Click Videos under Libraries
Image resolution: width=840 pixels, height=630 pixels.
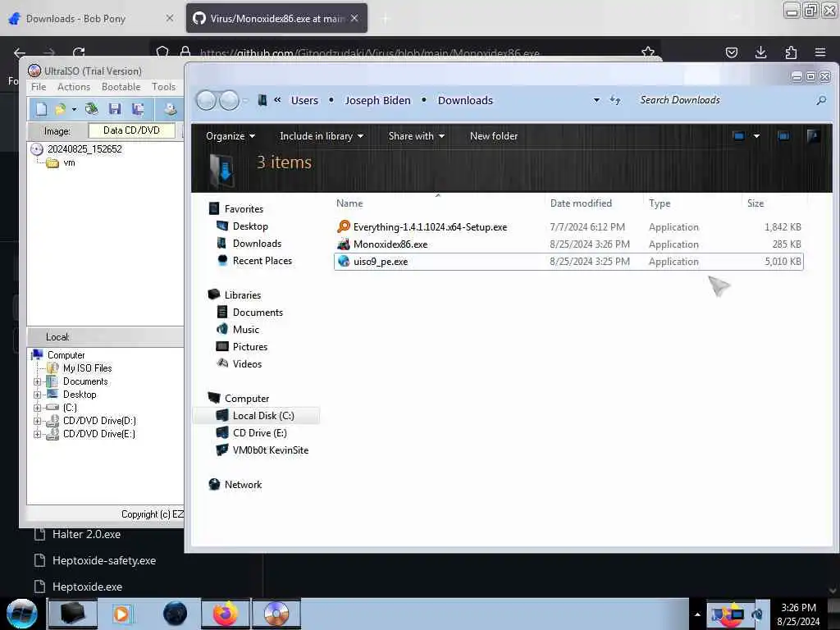coord(247,363)
